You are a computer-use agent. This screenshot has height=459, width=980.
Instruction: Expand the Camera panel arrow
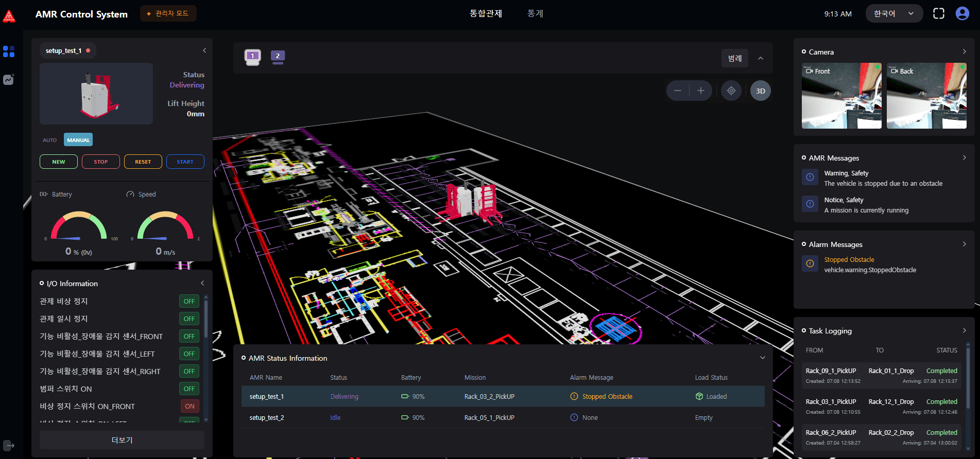(964, 52)
